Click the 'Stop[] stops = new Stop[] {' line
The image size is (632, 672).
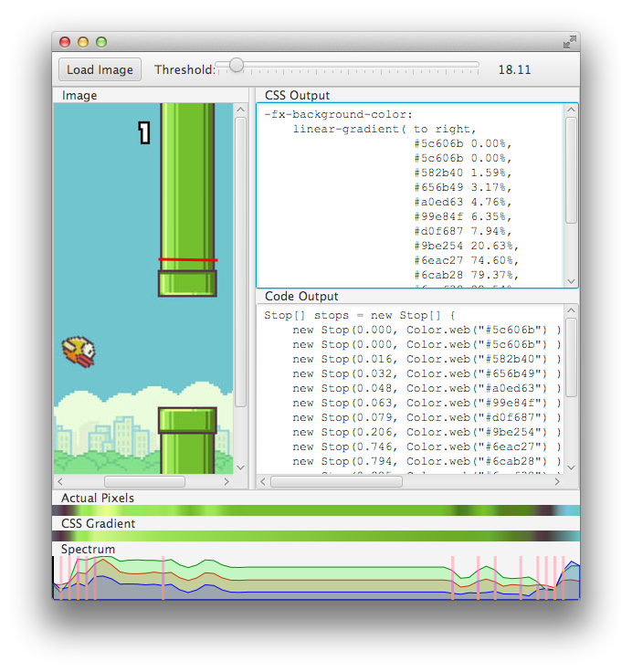click(x=359, y=315)
